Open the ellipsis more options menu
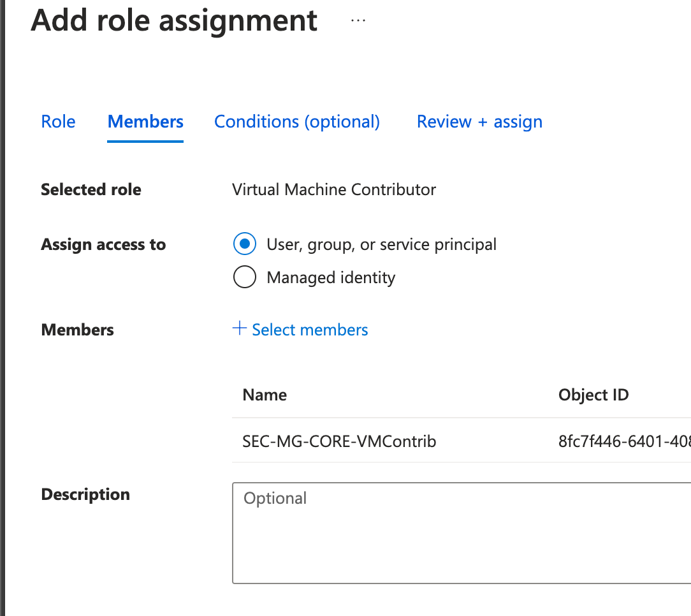The width and height of the screenshot is (691, 616). tap(358, 20)
